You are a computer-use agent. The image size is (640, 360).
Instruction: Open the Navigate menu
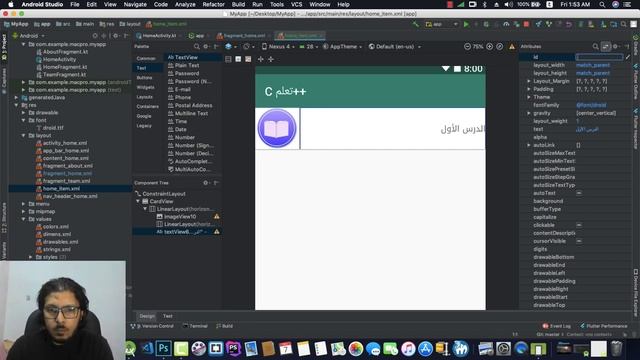(x=135, y=4)
